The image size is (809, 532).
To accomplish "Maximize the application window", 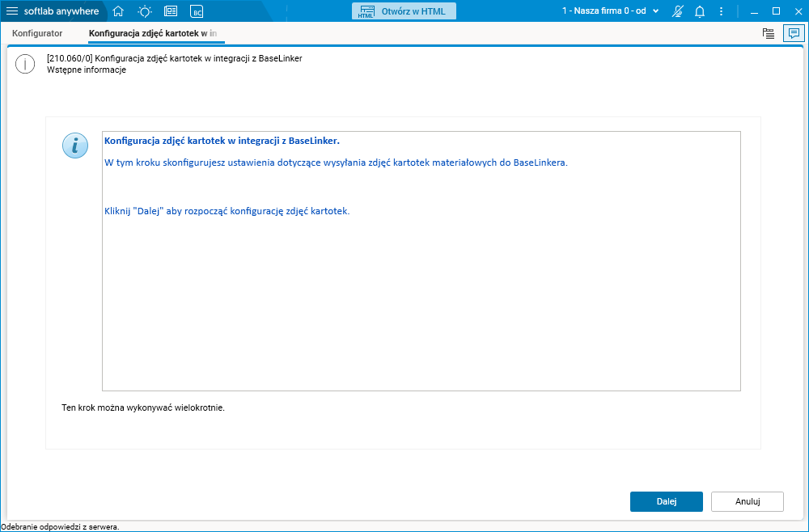I will 776,11.
